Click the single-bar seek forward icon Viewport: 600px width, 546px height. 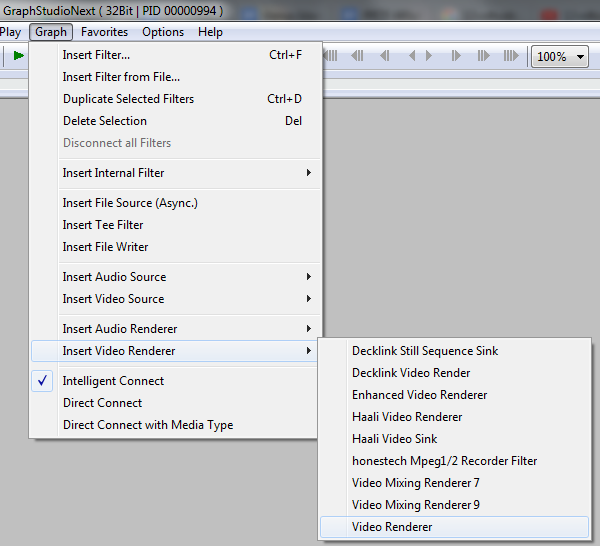[455, 56]
